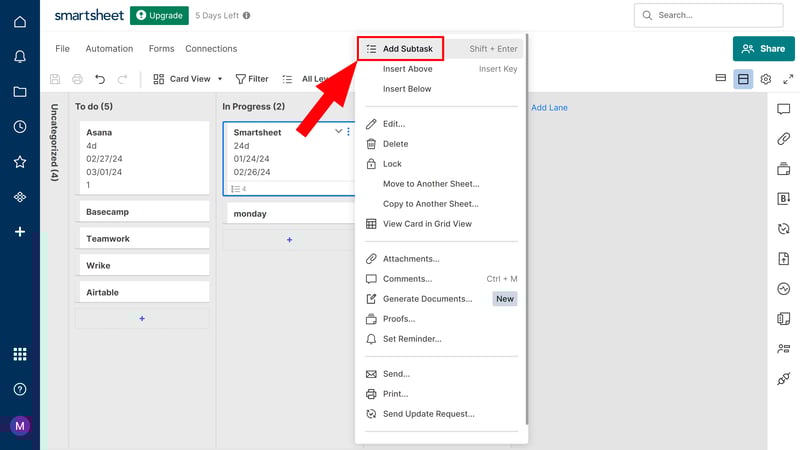800x450 pixels.
Task: Click the Undo arrow
Action: [x=100, y=79]
